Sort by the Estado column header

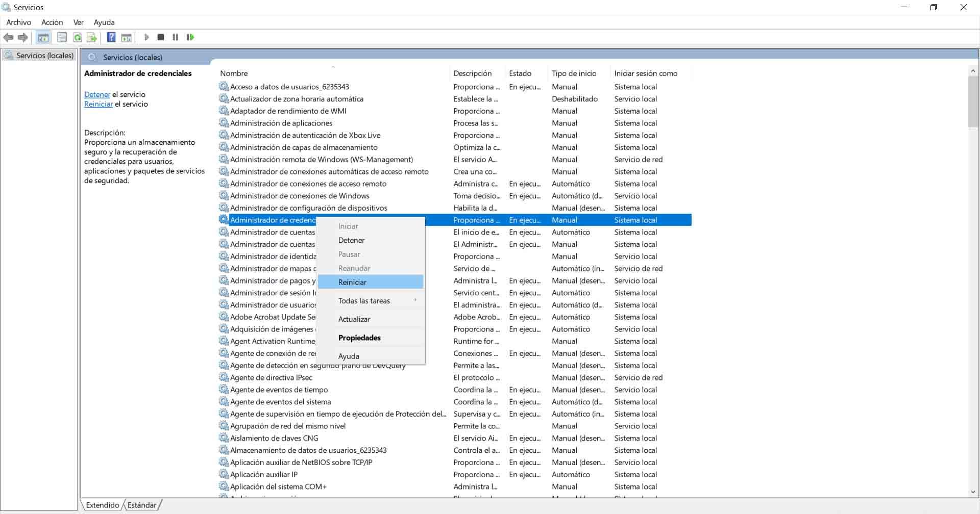[527, 73]
